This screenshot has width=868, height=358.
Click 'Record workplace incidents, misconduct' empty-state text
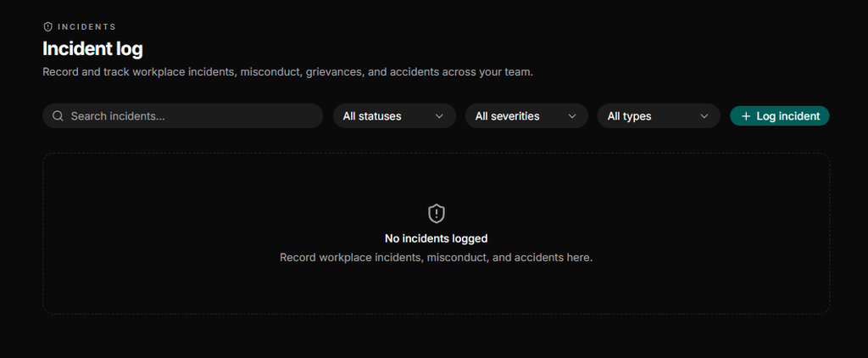437,258
